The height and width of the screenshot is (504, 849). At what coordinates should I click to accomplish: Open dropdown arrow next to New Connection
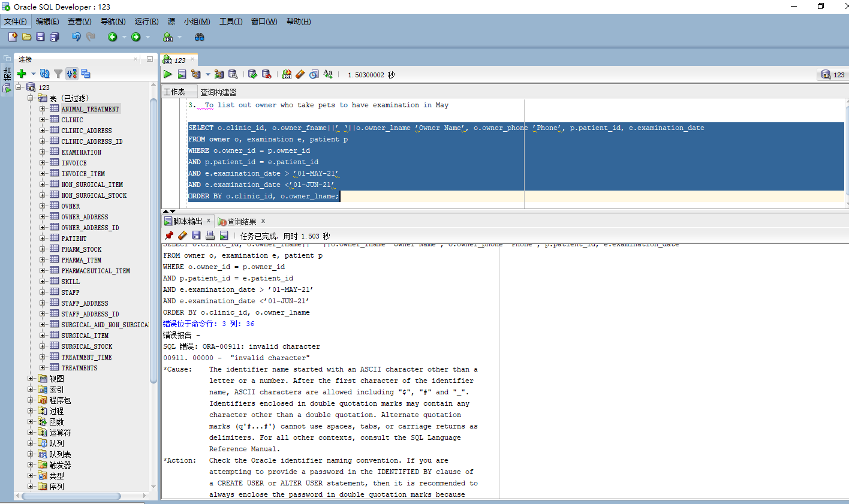pyautogui.click(x=33, y=74)
